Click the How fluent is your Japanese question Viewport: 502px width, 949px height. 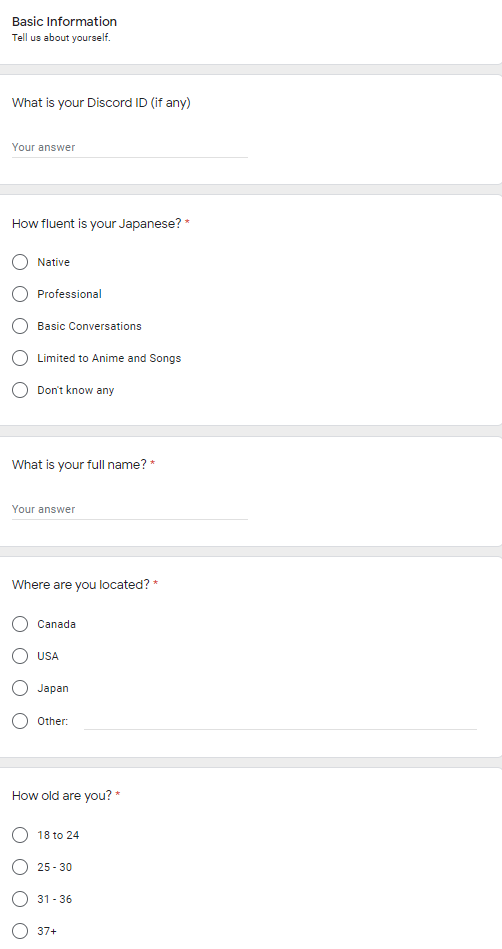[x=97, y=224]
